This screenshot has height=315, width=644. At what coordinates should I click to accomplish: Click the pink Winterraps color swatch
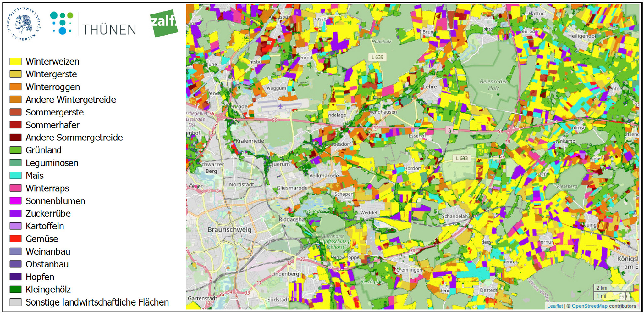click(16, 188)
